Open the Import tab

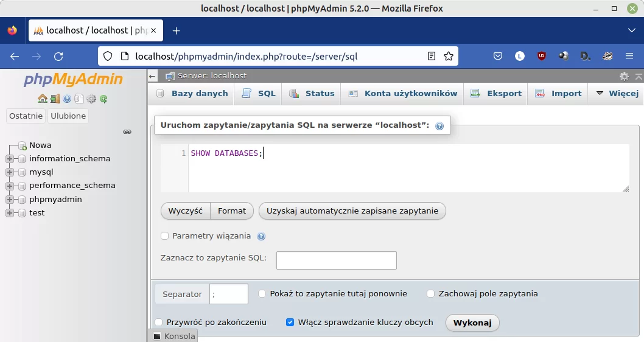(558, 94)
